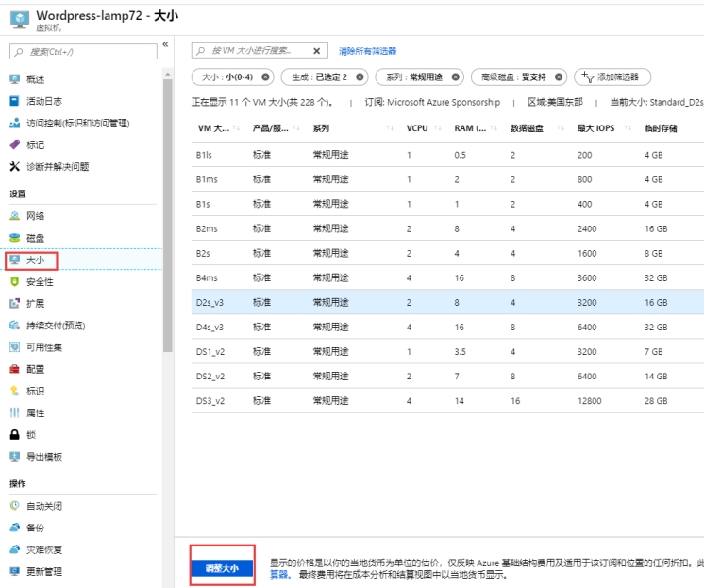
Task: Open 网络 networking settings menu item
Action: pos(35,216)
